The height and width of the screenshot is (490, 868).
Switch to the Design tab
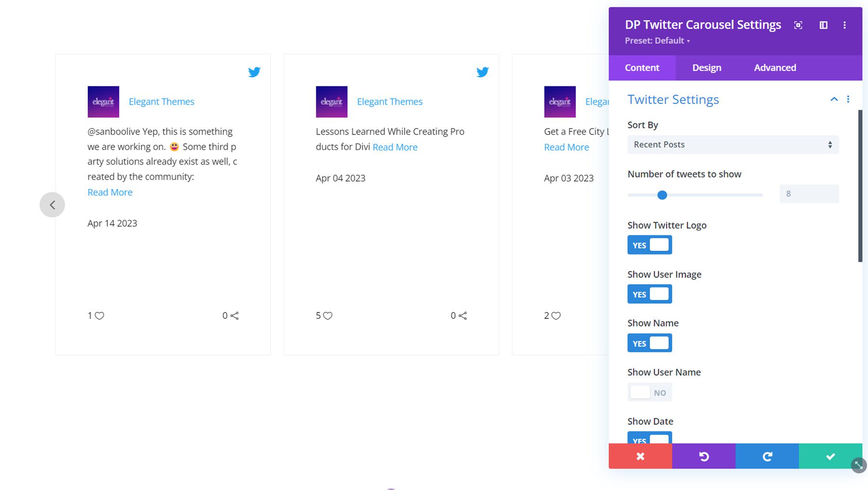pyautogui.click(x=706, y=68)
